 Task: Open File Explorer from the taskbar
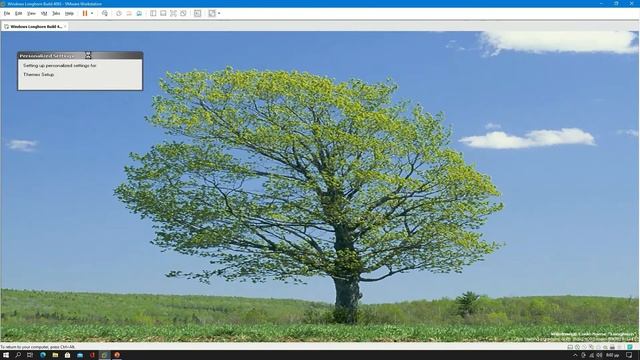[x=55, y=355]
